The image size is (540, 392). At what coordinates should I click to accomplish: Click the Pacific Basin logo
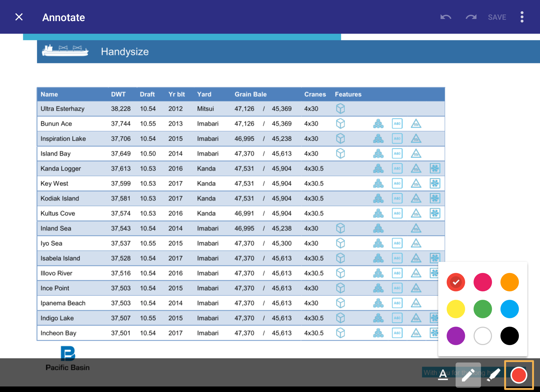(x=67, y=358)
